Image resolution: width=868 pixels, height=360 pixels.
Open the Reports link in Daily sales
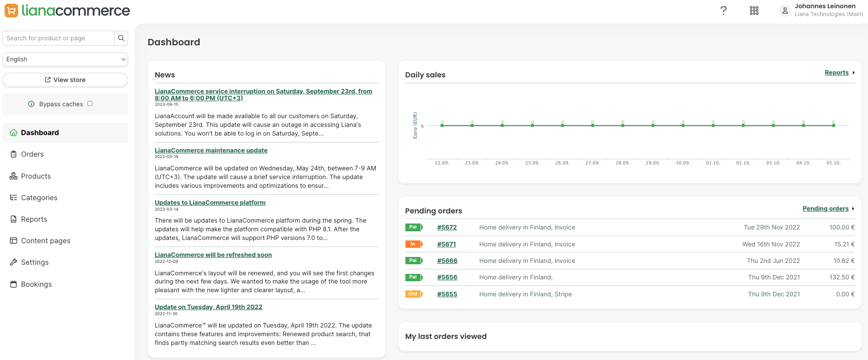tap(836, 73)
